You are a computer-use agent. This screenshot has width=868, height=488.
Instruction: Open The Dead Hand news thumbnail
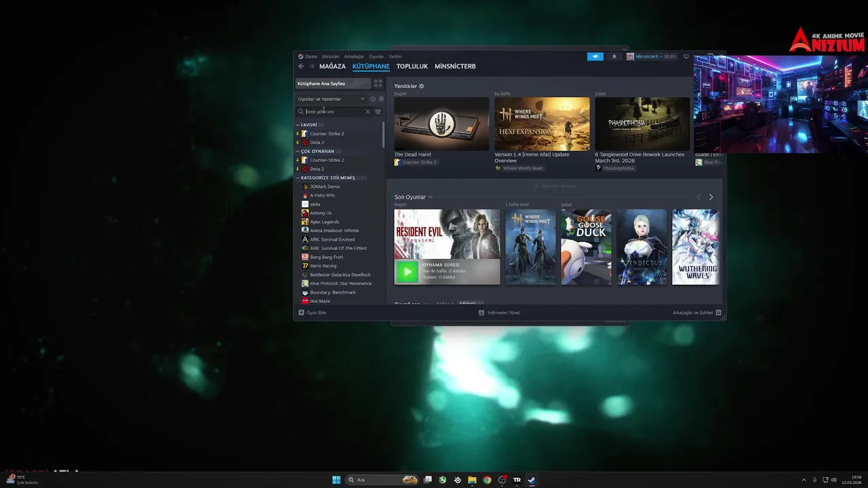(441, 124)
